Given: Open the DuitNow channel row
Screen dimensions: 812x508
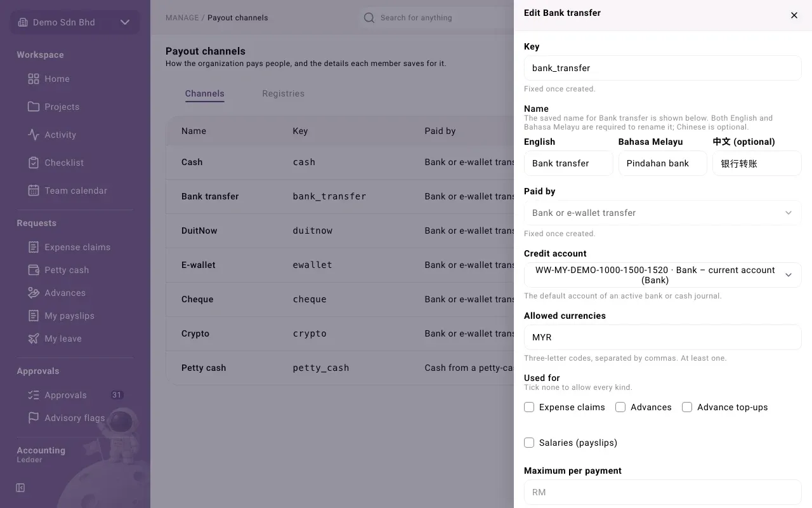Looking at the screenshot, I should click(x=340, y=231).
